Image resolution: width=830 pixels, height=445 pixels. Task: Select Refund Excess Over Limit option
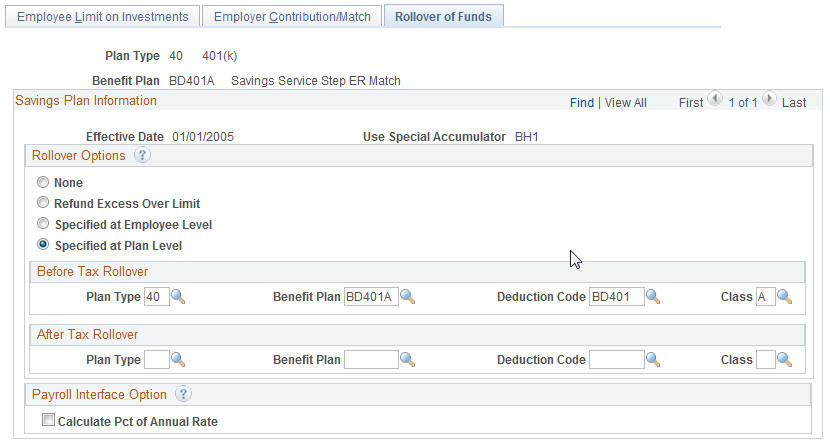click(x=43, y=203)
